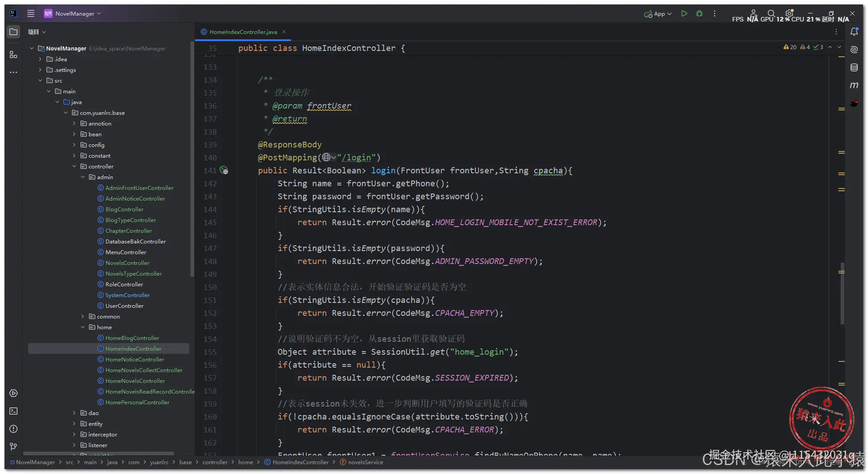
Task: Expand the .settings folder
Action: (40, 70)
